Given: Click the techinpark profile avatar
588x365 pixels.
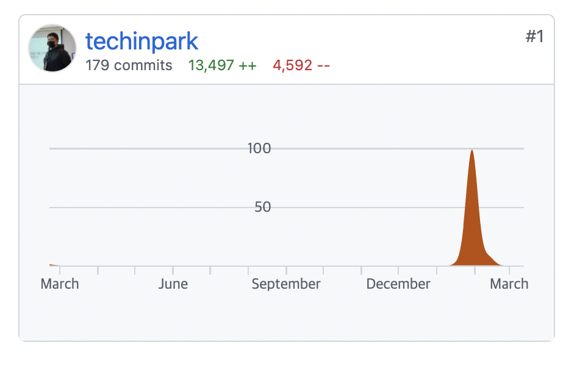Looking at the screenshot, I should (x=52, y=48).
